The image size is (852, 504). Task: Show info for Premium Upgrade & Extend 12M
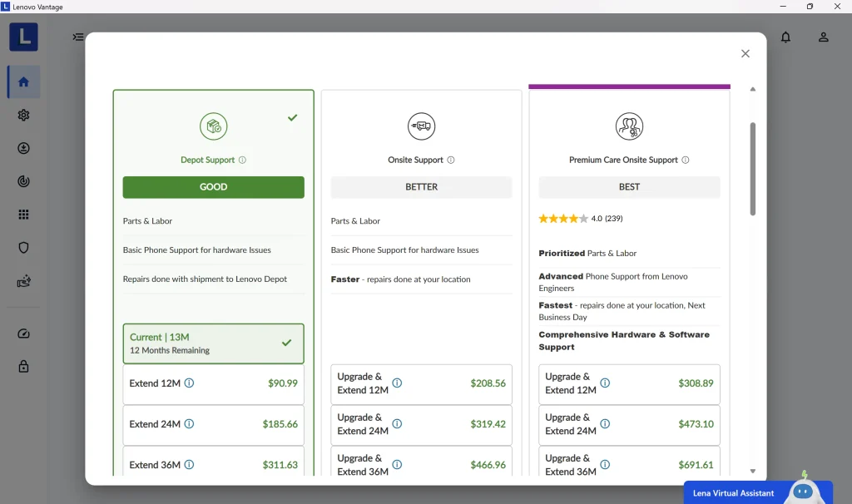point(605,383)
